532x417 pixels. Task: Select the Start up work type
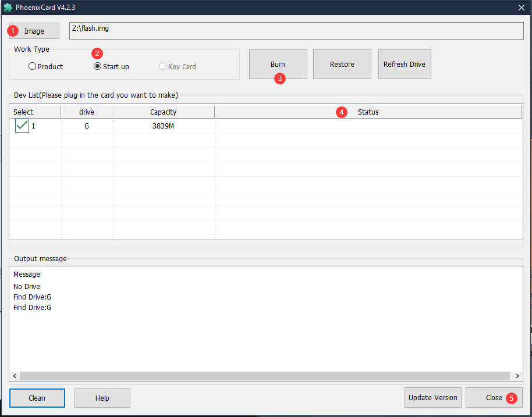point(111,66)
